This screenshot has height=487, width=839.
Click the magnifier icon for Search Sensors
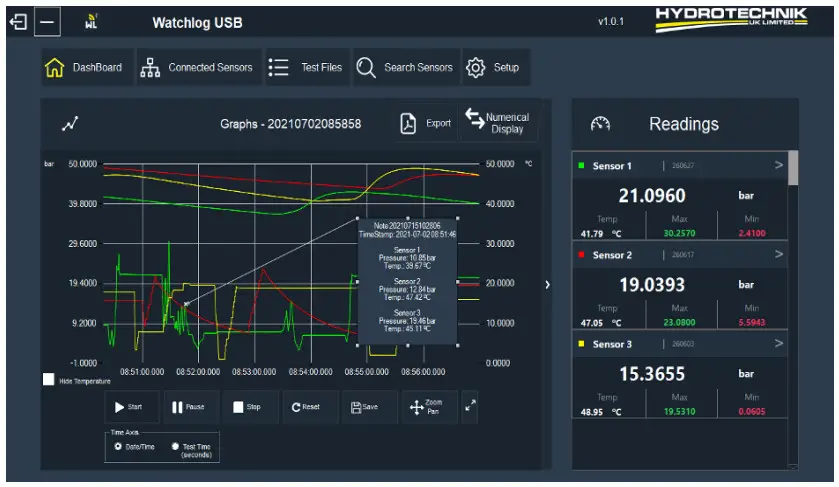366,68
